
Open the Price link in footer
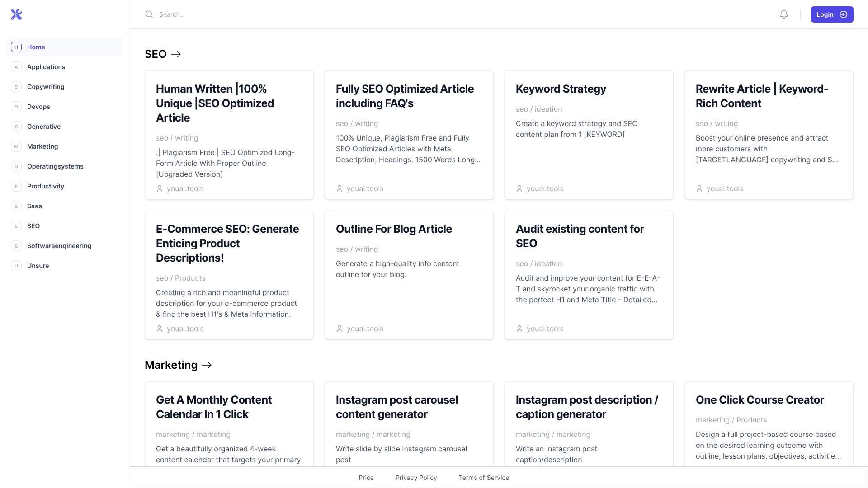coord(366,478)
